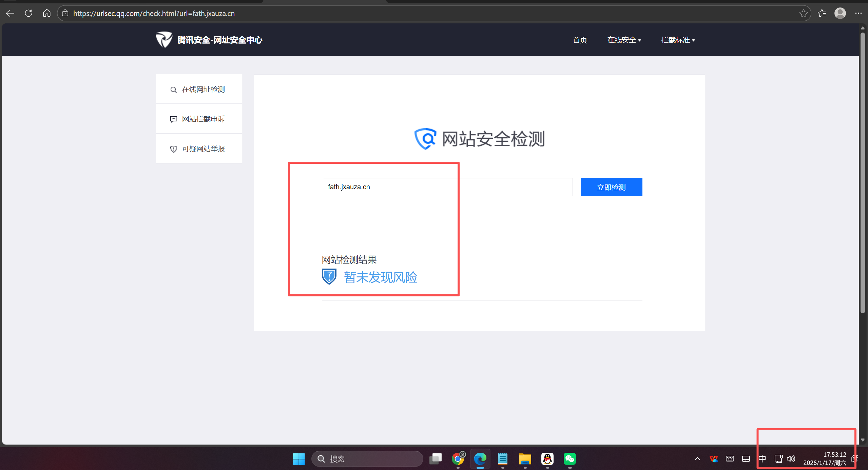Screen dimensions: 868x470
Task: Expand the 拦截标准 dropdown menu
Action: (x=678, y=40)
